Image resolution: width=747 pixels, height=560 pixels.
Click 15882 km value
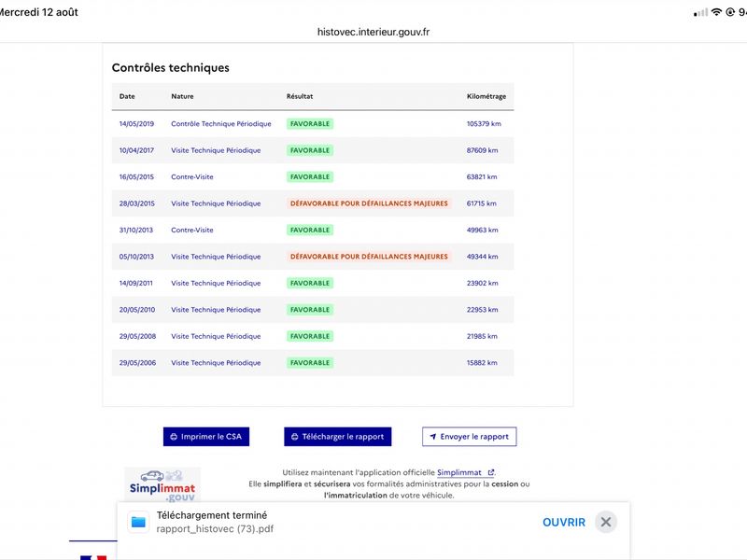point(482,363)
